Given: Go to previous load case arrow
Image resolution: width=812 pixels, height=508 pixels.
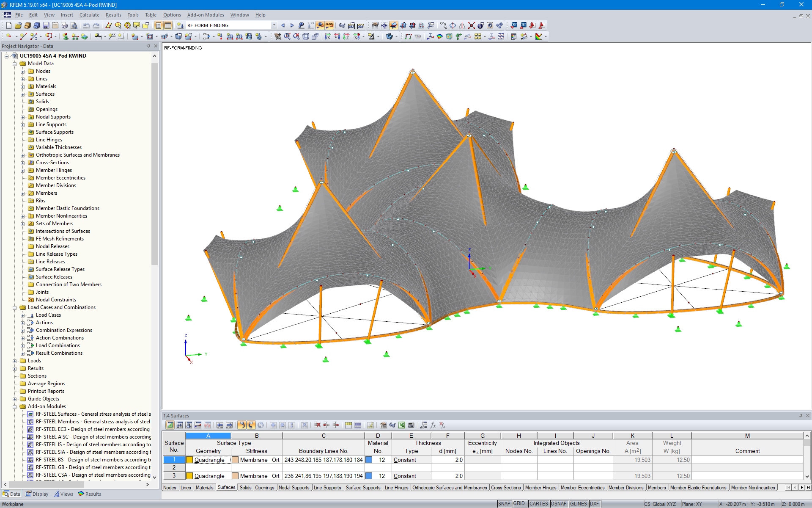Looking at the screenshot, I should pos(283,25).
